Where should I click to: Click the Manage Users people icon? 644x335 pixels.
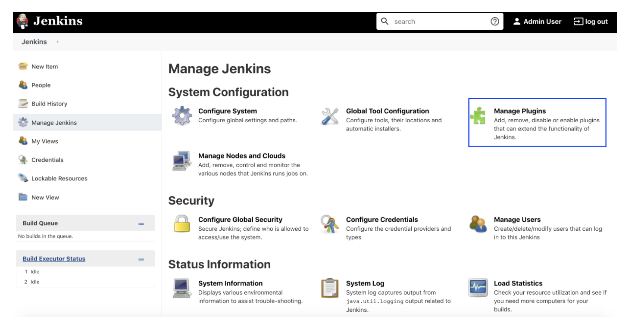[x=478, y=224]
